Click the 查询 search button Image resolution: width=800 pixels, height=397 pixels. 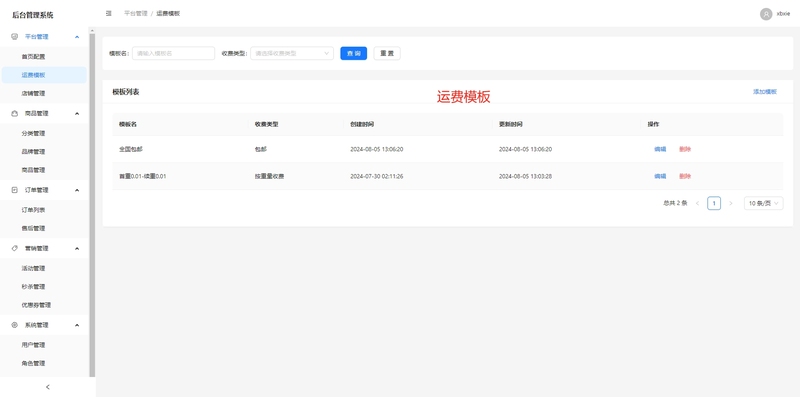[x=354, y=53]
